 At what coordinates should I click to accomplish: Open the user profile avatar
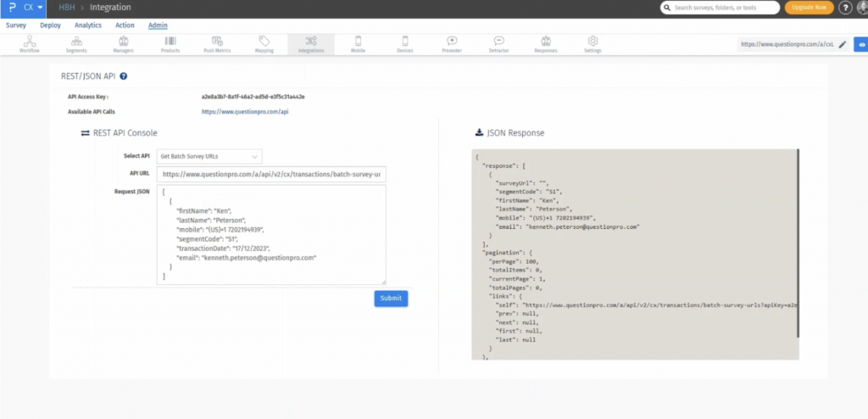[862, 8]
